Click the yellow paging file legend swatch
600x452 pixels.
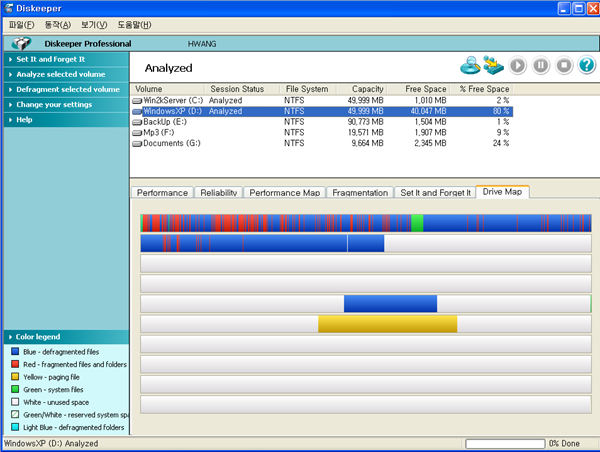click(x=15, y=377)
